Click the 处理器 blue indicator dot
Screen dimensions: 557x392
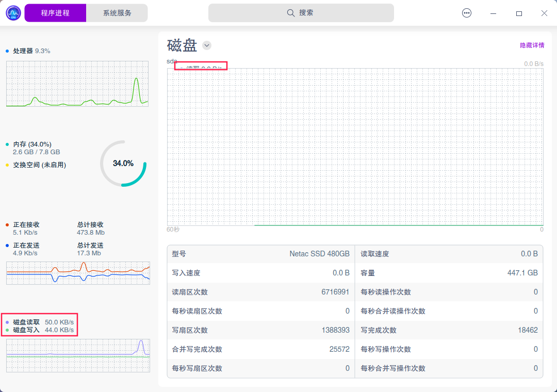click(6, 51)
